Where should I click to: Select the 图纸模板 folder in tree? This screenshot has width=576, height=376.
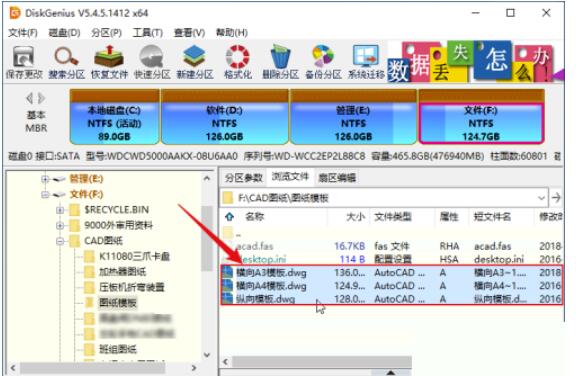[x=118, y=303]
